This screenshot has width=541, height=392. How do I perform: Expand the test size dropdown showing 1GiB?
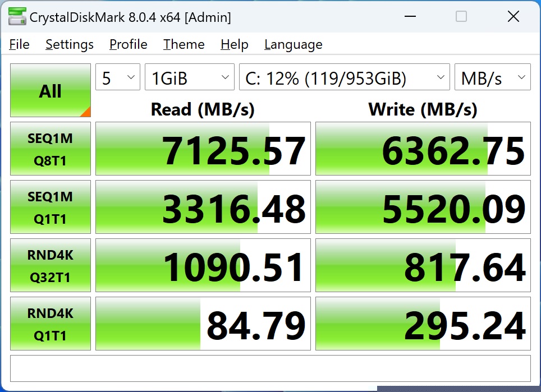[x=190, y=77]
